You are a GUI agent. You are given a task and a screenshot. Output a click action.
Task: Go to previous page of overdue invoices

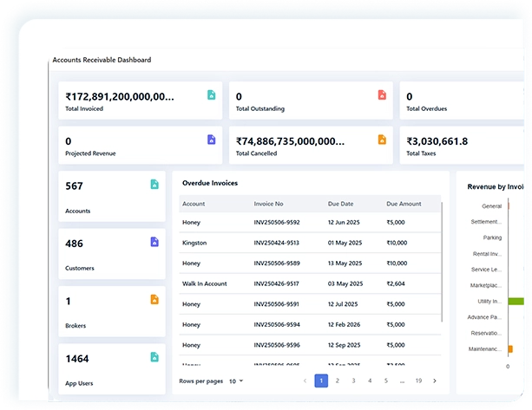pyautogui.click(x=305, y=381)
